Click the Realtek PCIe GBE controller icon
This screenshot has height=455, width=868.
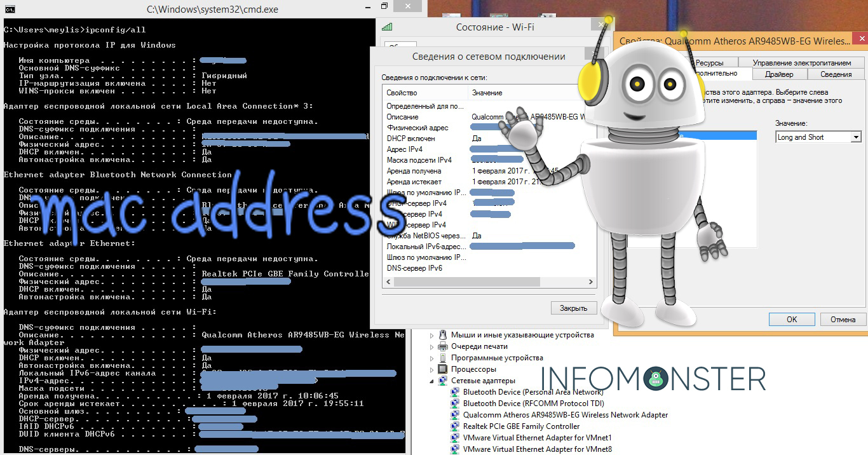tap(455, 426)
